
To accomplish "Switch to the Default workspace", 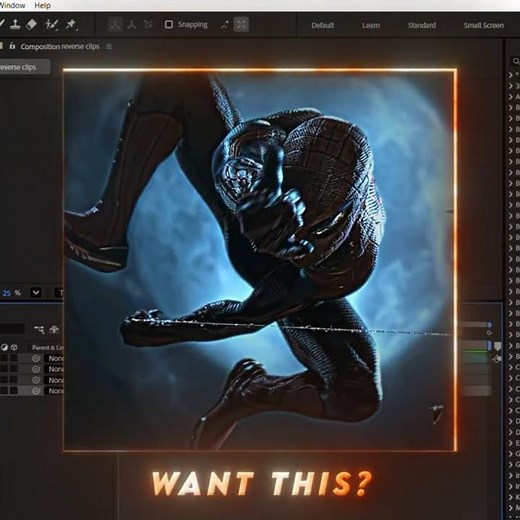I will [x=322, y=25].
